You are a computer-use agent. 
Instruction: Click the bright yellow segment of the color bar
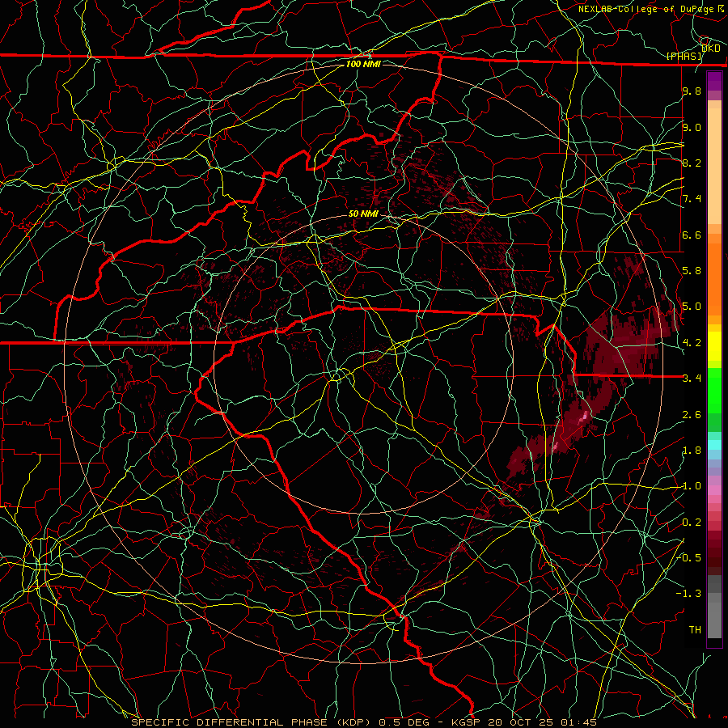pos(714,346)
